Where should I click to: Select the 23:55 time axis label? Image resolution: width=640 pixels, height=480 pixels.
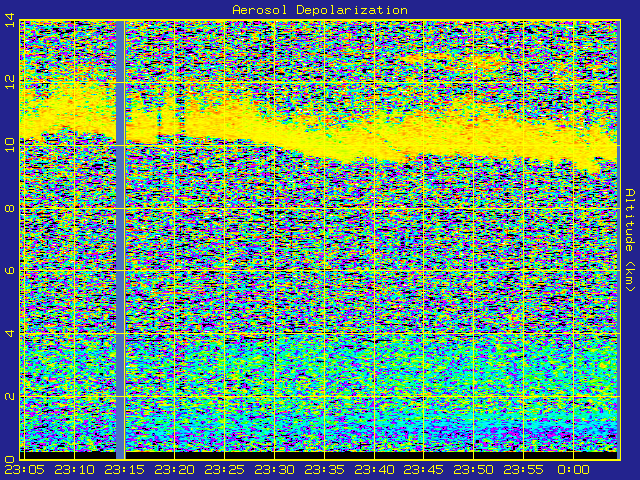524,470
